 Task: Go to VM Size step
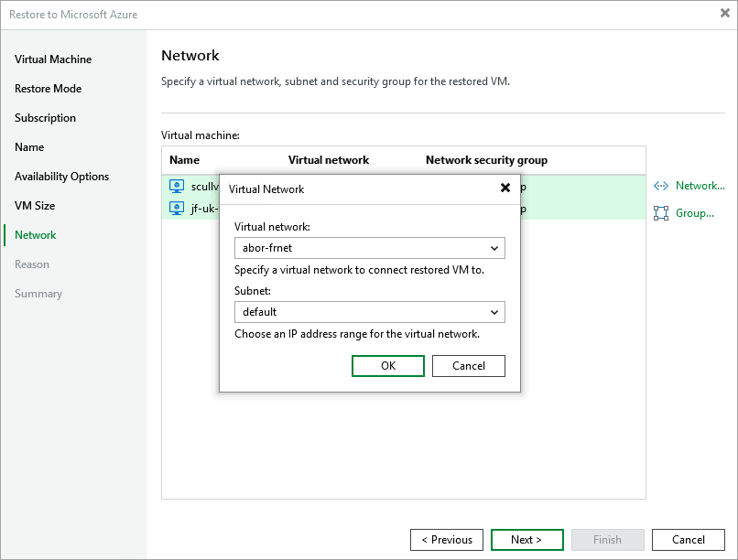35,206
